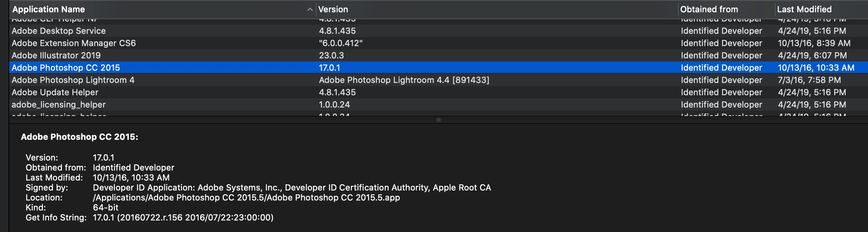The width and height of the screenshot is (868, 232).
Task: Sort by the Last Modified column header
Action: [x=821, y=9]
